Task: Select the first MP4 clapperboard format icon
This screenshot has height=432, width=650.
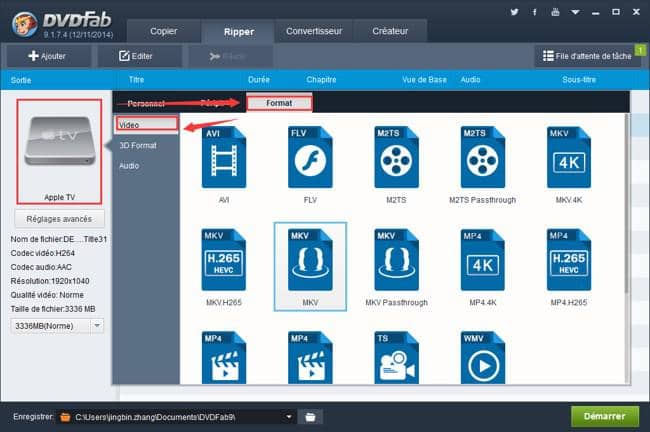Action: pyautogui.click(x=224, y=357)
